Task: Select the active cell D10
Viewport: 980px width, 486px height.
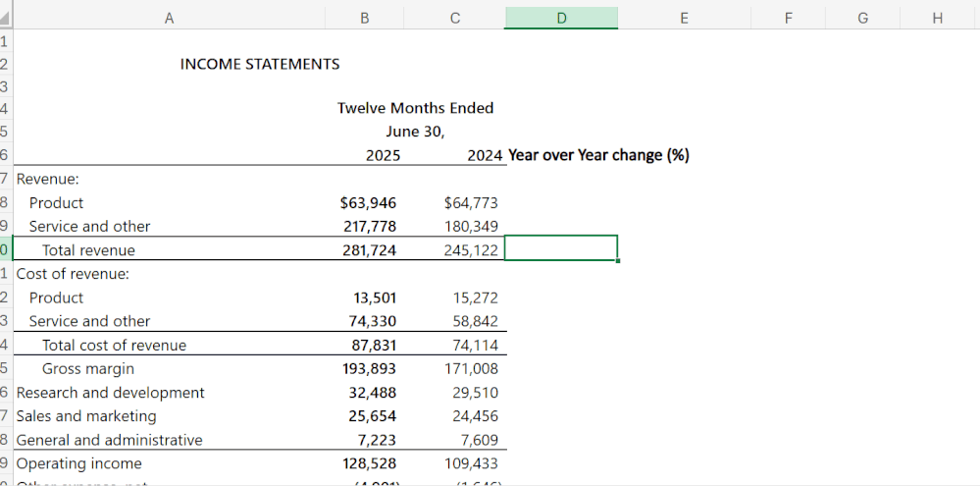Action: [560, 249]
